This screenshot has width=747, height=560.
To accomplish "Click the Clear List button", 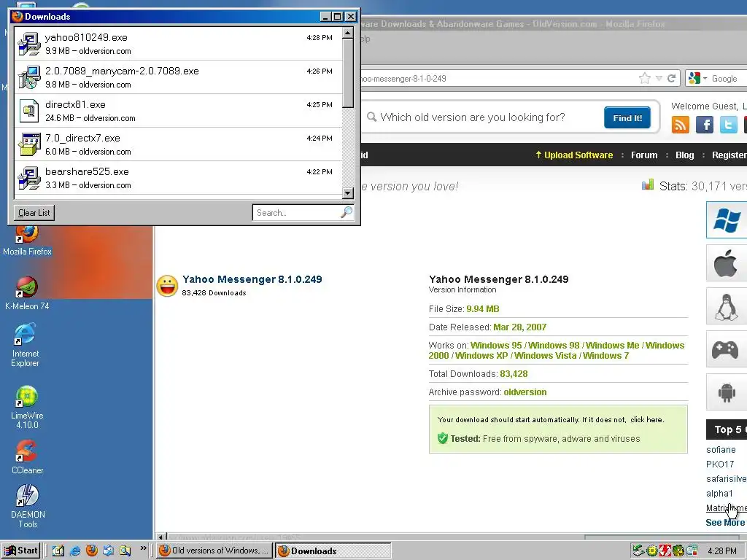I will (x=34, y=213).
